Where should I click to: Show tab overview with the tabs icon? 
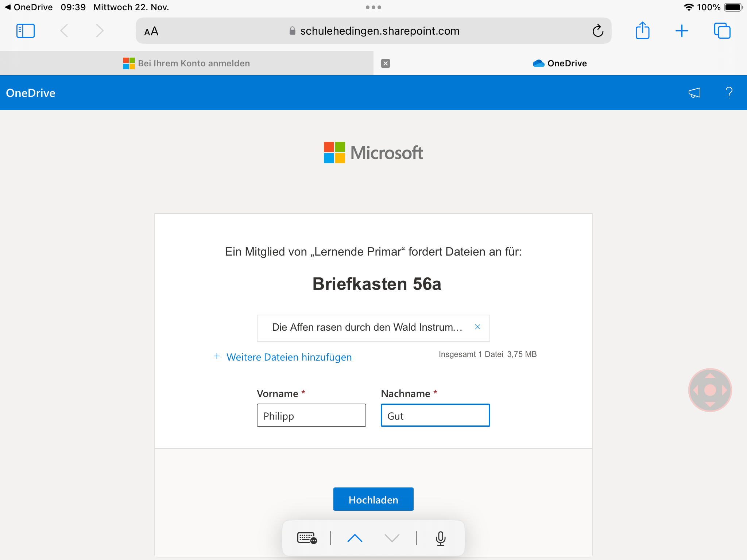[x=722, y=31]
